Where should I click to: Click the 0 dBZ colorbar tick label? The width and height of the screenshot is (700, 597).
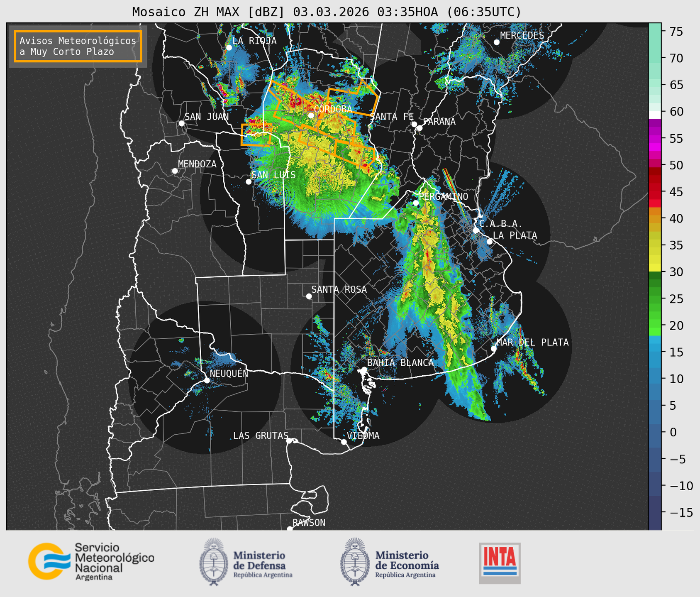pyautogui.click(x=673, y=432)
